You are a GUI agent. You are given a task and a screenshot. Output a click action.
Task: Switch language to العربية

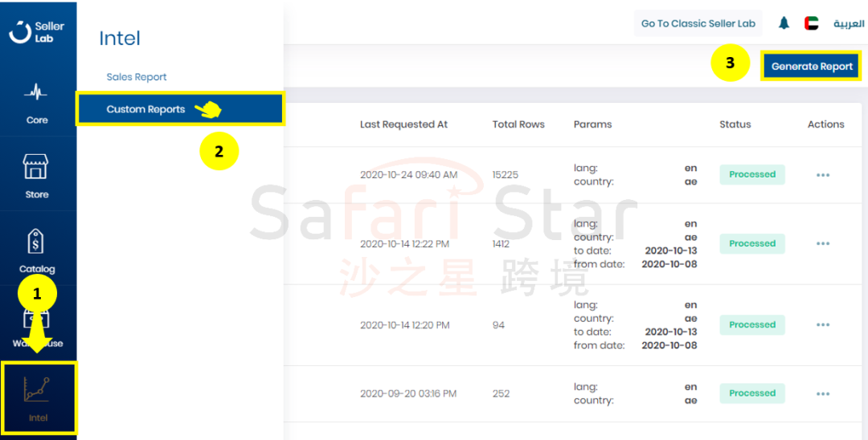coord(849,24)
